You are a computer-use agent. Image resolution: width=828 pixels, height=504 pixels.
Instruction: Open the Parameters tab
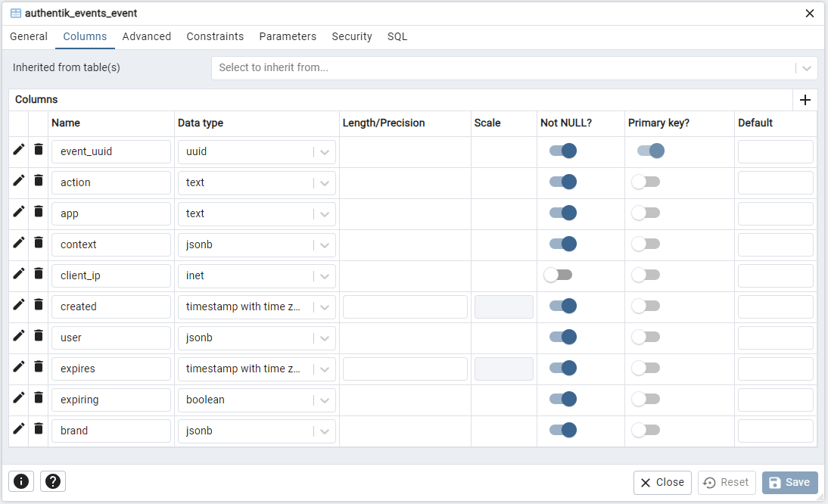click(x=288, y=36)
